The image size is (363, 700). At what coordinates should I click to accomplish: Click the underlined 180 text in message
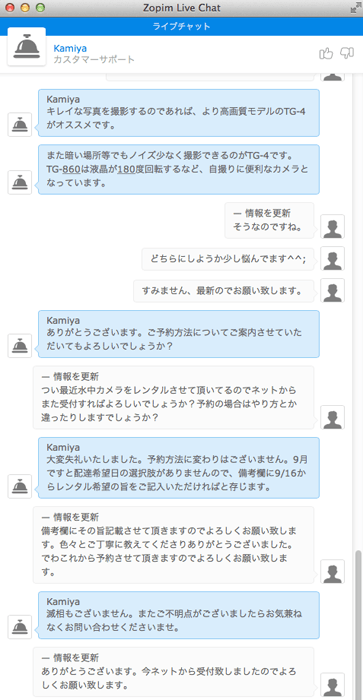point(125,170)
